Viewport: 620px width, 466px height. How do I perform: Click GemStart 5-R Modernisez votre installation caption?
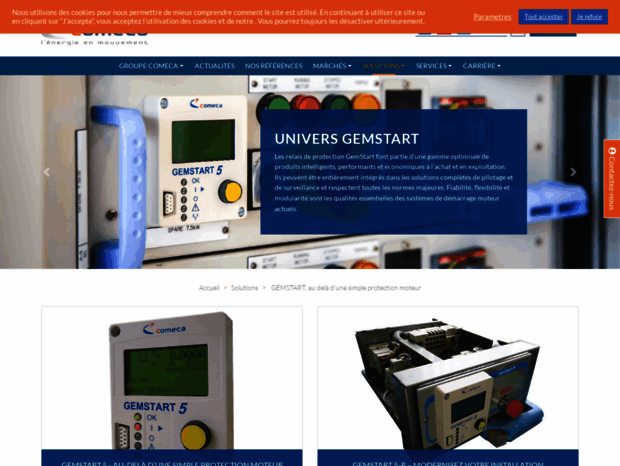(x=447, y=462)
